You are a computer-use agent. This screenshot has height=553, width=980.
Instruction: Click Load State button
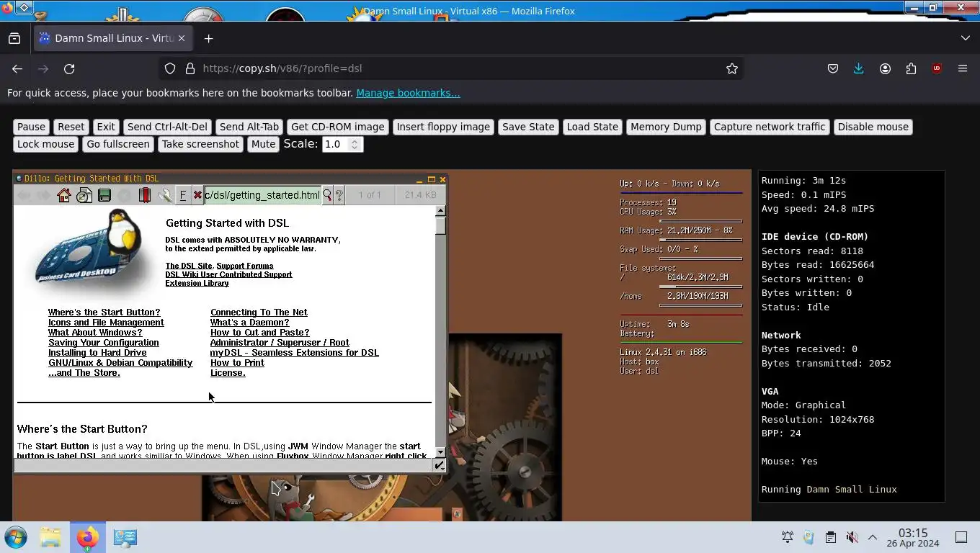592,127
